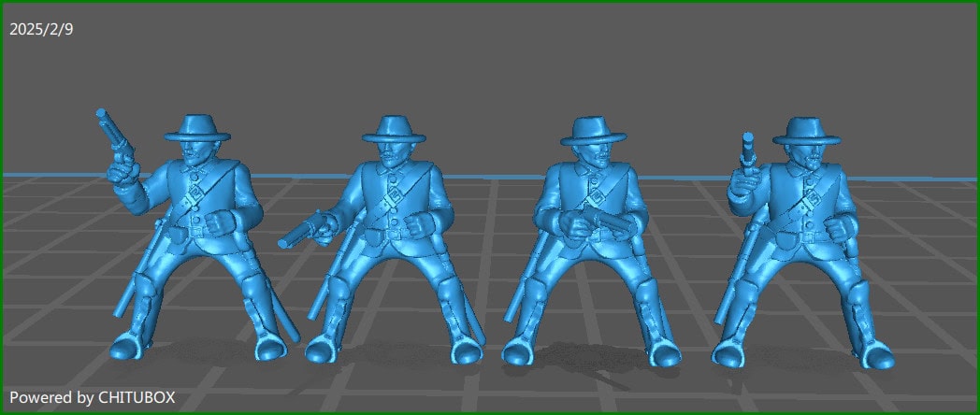Click the third figure's hat

[x=591, y=131]
